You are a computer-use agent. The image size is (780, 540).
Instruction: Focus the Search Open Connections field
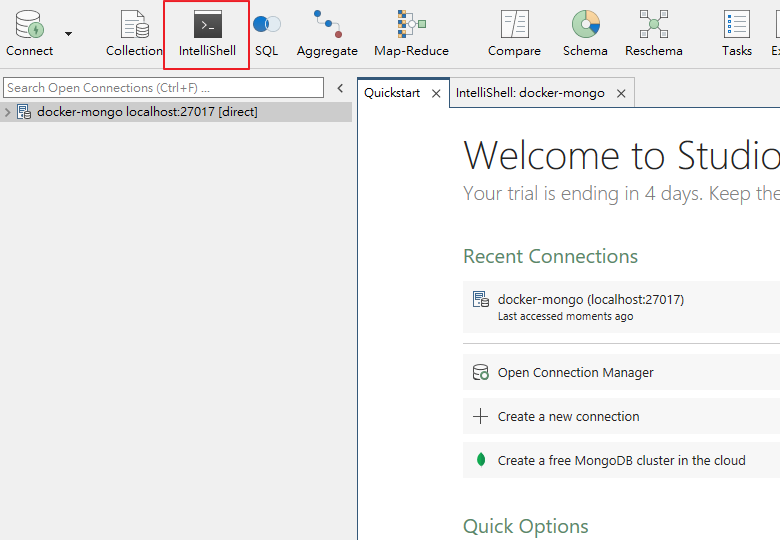(163, 88)
